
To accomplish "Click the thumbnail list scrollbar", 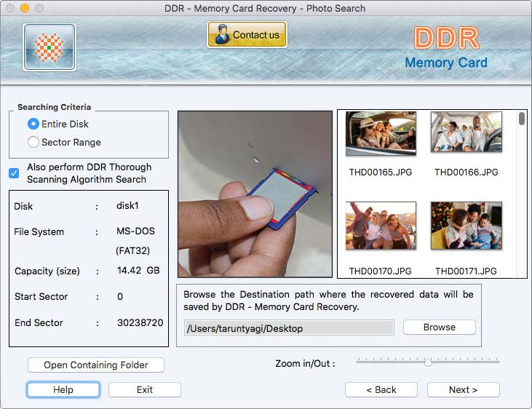I will click(522, 119).
